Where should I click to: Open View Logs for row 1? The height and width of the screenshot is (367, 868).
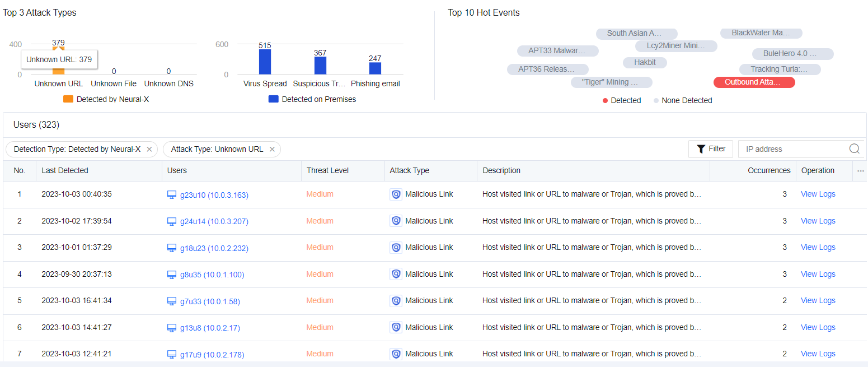click(x=818, y=194)
